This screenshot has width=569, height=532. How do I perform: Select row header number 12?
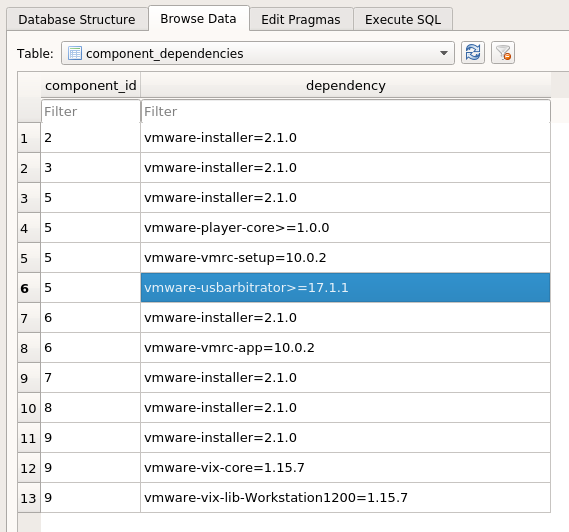tap(29, 468)
